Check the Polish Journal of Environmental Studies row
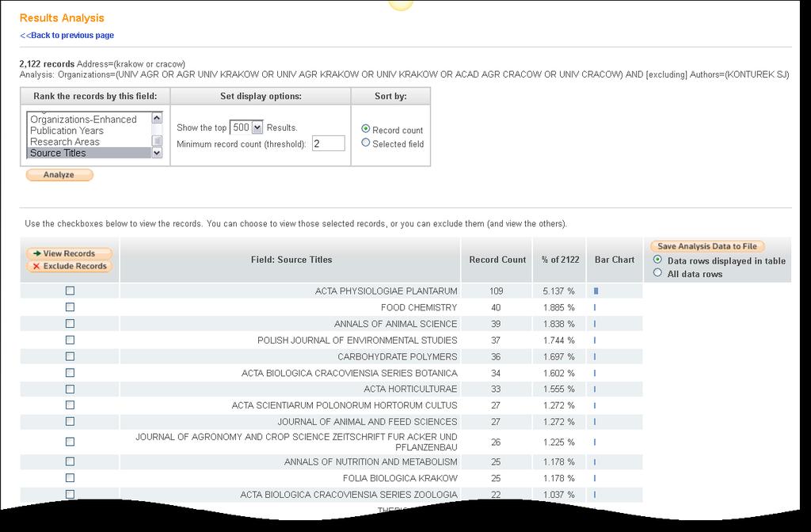The width and height of the screenshot is (811, 532). [x=70, y=340]
